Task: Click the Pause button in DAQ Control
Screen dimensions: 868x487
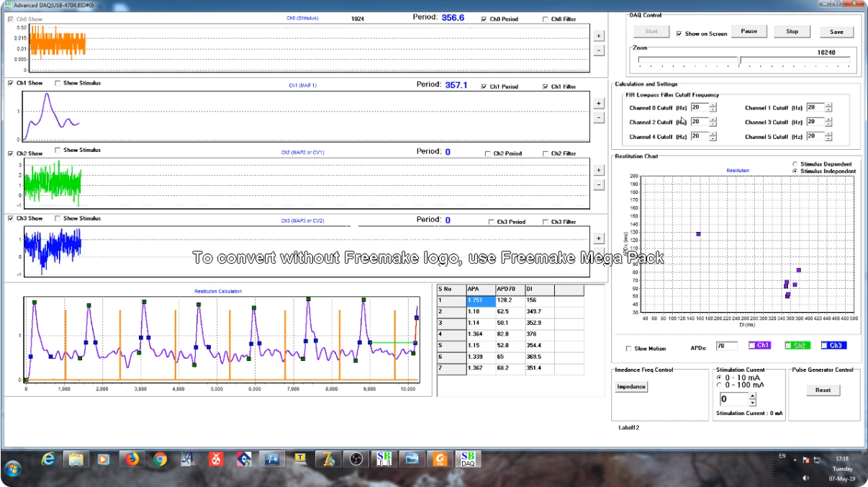Action: click(749, 31)
